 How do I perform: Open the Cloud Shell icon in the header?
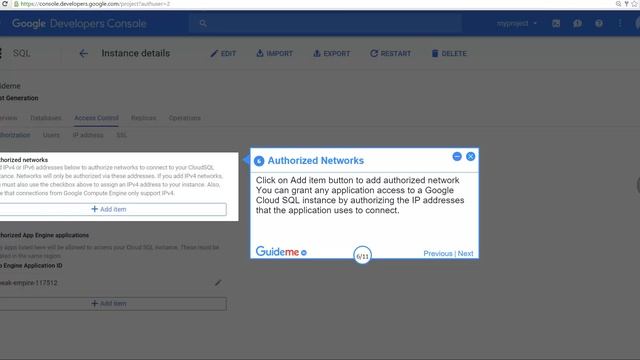556,24
